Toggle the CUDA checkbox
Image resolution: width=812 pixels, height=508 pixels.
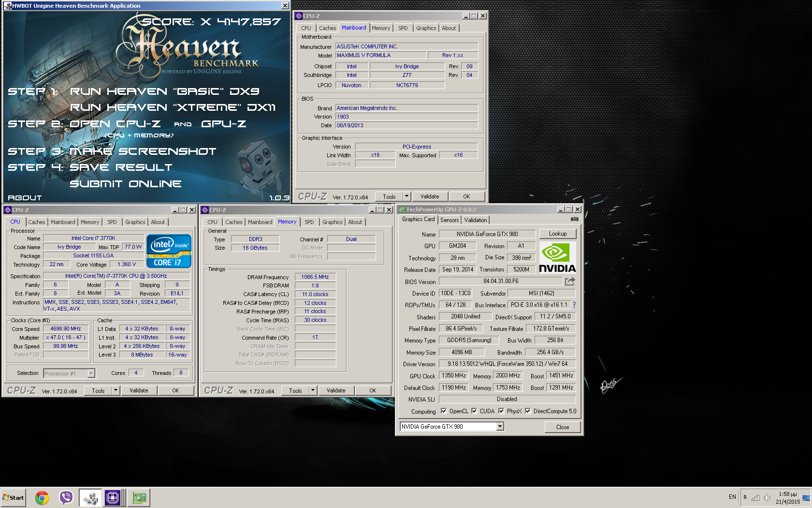[474, 411]
